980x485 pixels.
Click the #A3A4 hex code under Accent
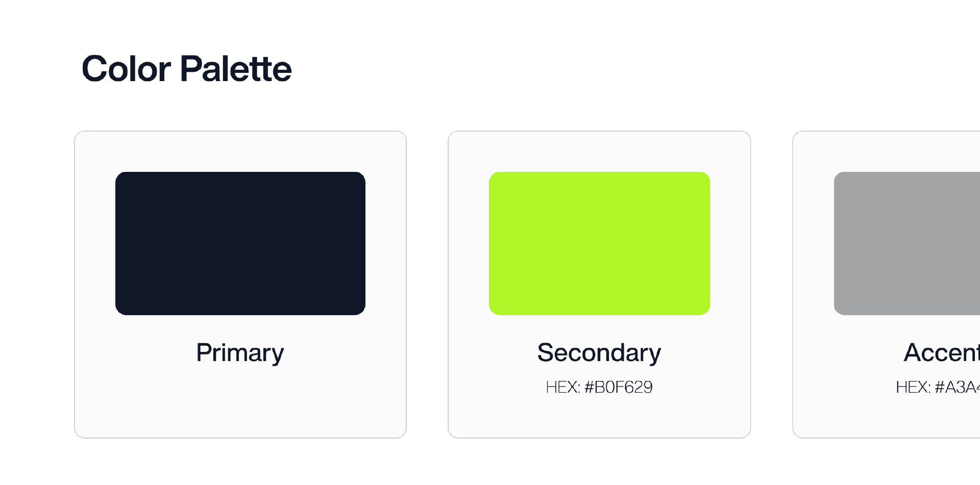pyautogui.click(x=957, y=387)
